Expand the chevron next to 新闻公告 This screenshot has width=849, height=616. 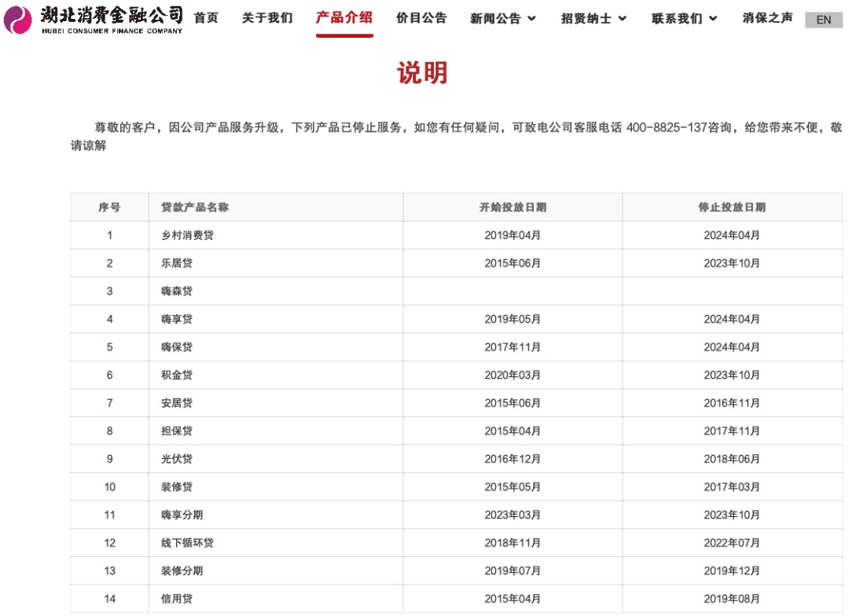(531, 19)
